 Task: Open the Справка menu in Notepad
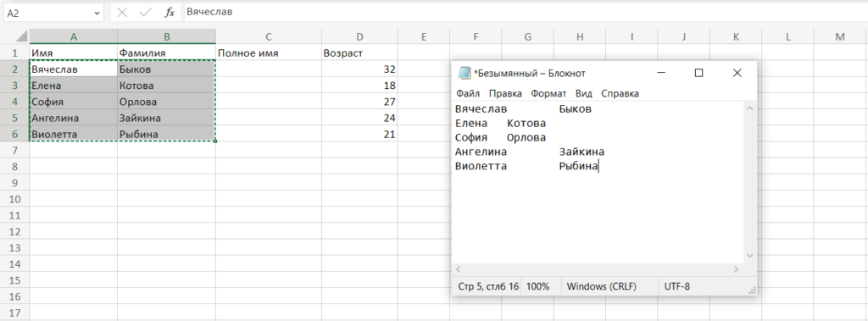coord(620,93)
